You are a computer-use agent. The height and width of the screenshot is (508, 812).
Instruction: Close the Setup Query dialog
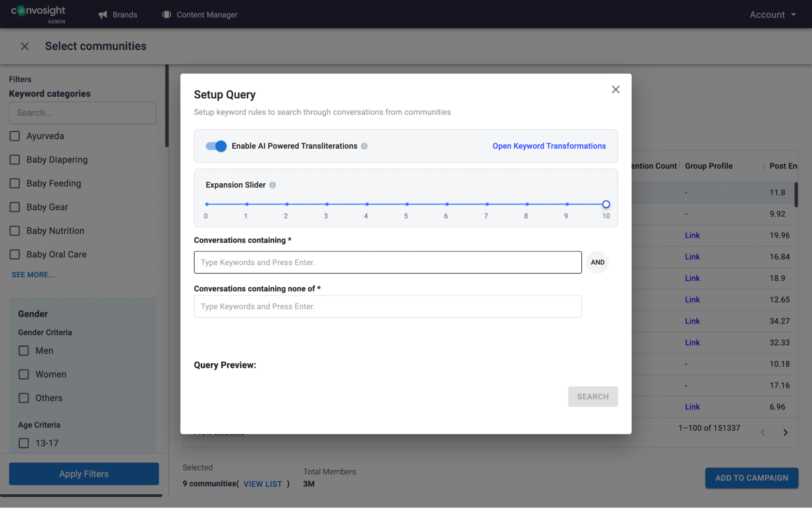click(615, 89)
